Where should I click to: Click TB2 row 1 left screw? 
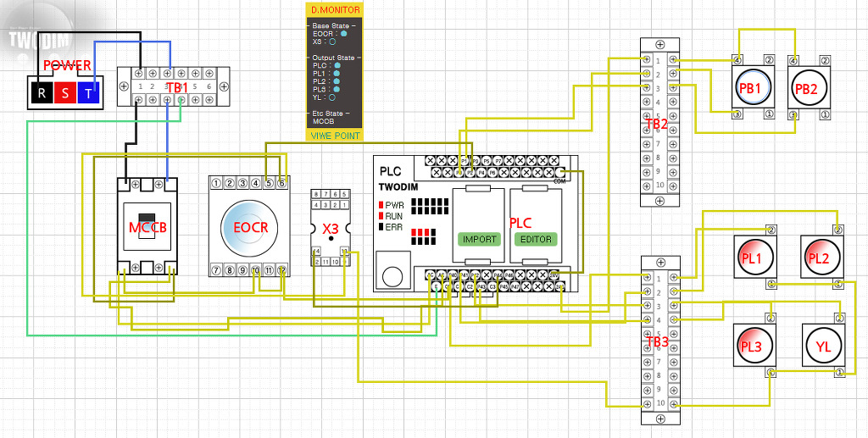tap(647, 59)
